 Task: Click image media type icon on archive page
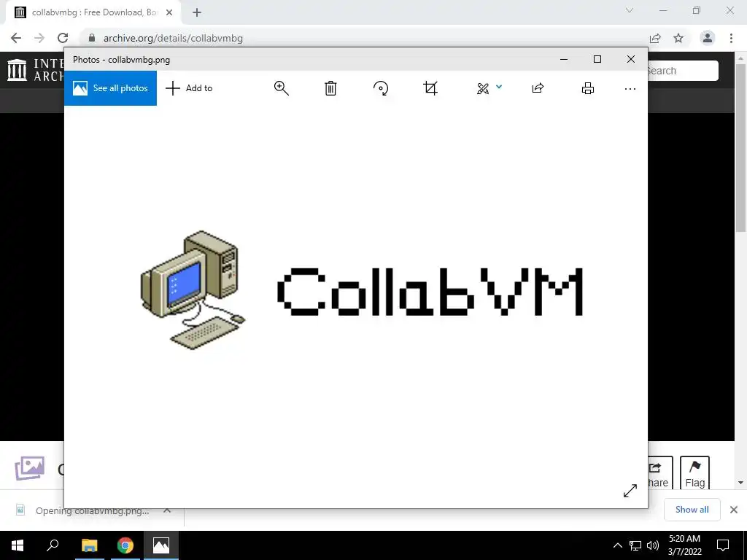tap(29, 468)
